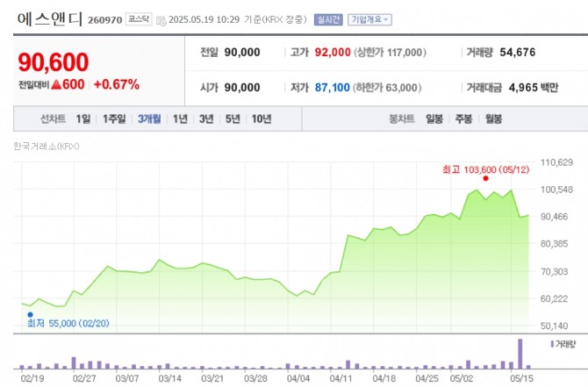
Task: Click the tallest volume bar near 05/15
Action: (x=520, y=353)
